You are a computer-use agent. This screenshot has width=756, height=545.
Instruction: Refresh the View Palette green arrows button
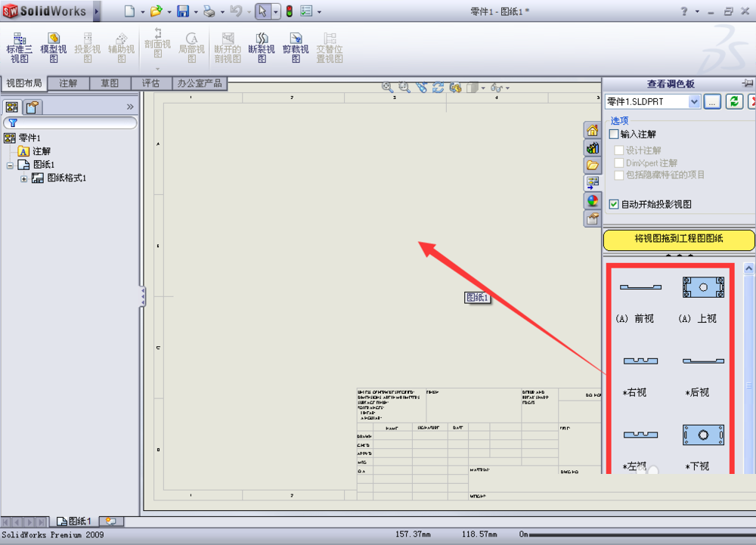734,101
